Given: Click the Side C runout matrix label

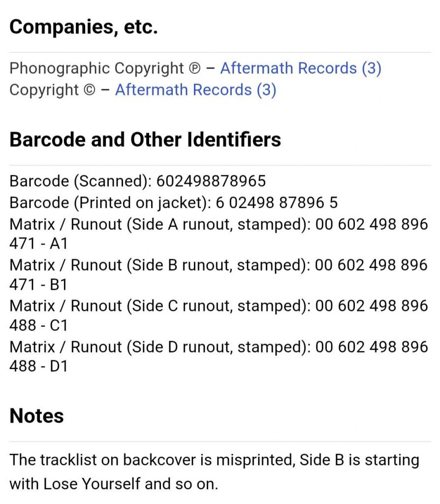Looking at the screenshot, I should (159, 306).
